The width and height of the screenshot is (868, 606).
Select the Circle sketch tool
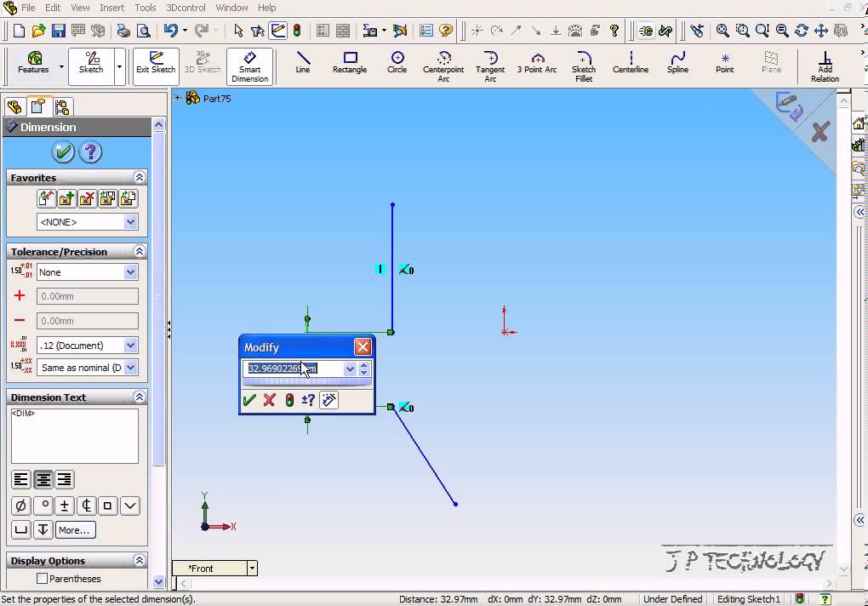(397, 62)
